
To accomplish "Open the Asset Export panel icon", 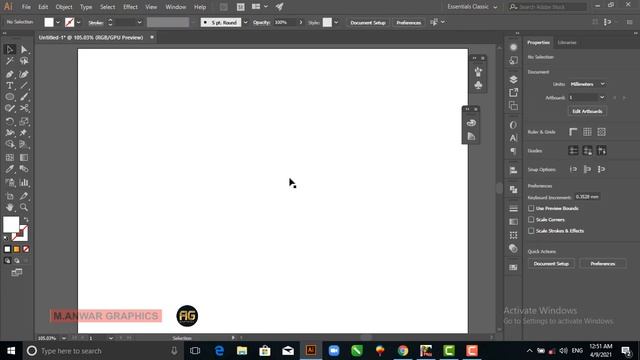I will (513, 93).
